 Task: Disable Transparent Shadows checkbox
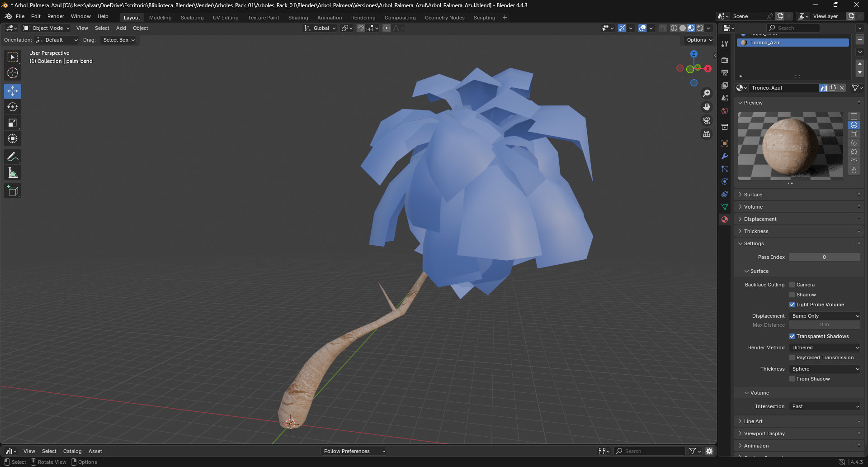[792, 336]
